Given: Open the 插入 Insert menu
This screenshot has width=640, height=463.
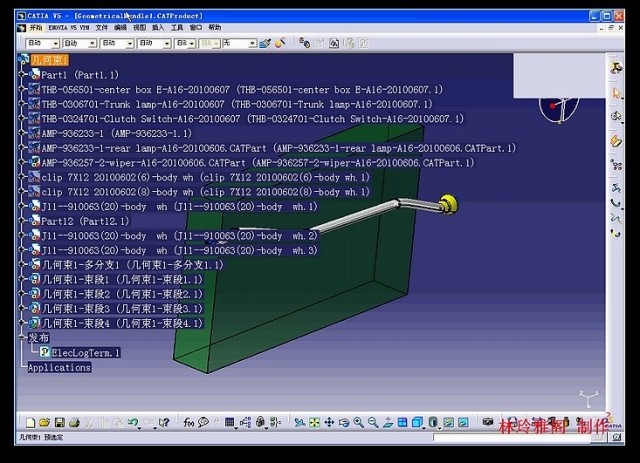Looking at the screenshot, I should 158,28.
